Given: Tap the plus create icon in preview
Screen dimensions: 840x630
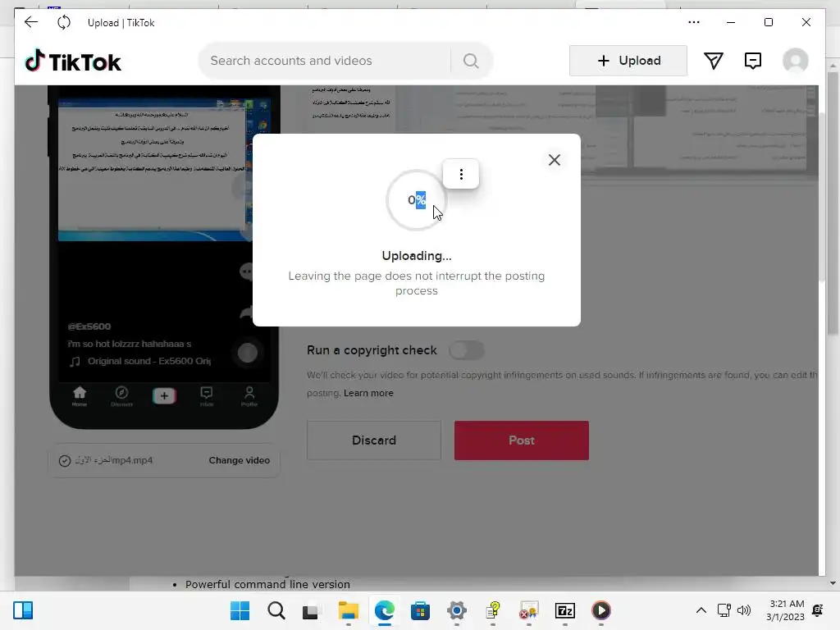Looking at the screenshot, I should click(x=164, y=396).
